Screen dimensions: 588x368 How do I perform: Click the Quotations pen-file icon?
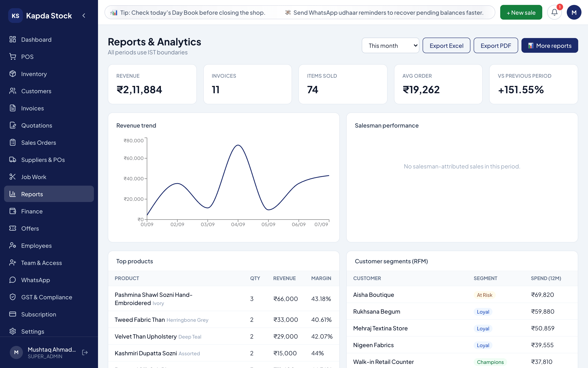(x=13, y=125)
